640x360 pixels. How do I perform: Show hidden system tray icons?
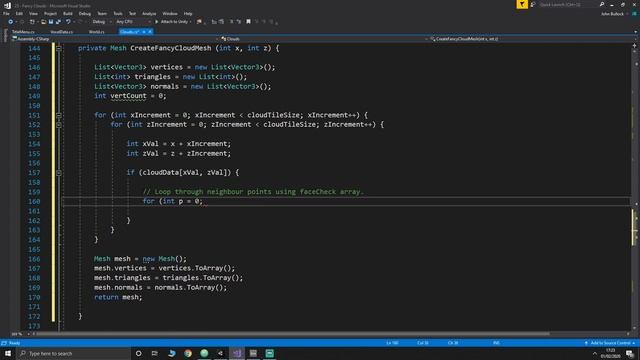click(x=595, y=353)
